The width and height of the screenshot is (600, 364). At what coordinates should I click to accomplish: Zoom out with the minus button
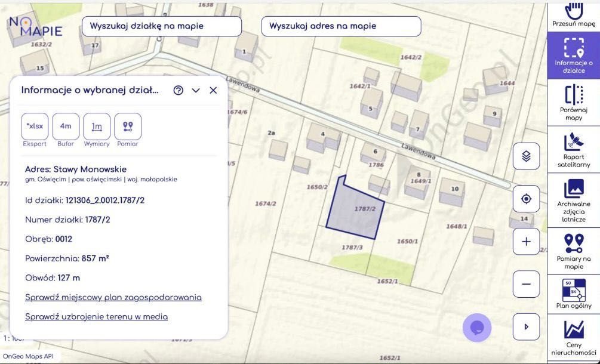click(526, 284)
